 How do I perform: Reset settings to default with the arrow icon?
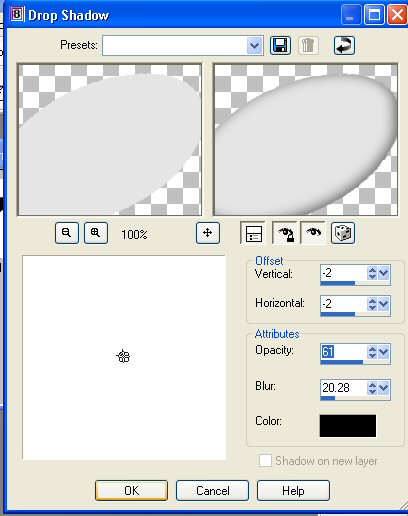[x=344, y=45]
